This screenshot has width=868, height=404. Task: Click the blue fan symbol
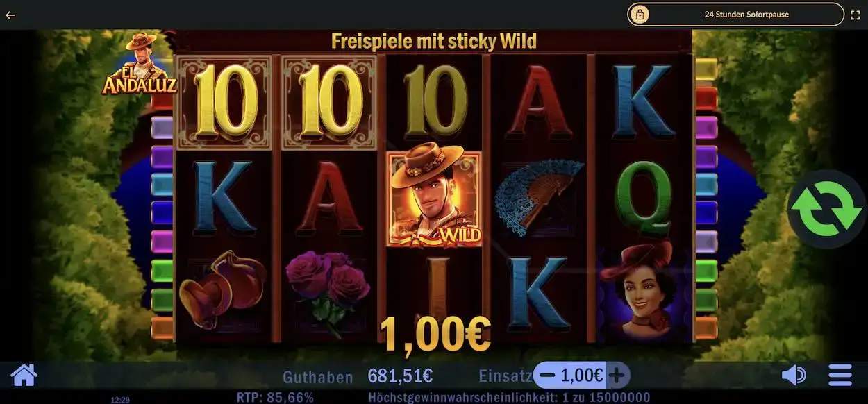(x=538, y=196)
